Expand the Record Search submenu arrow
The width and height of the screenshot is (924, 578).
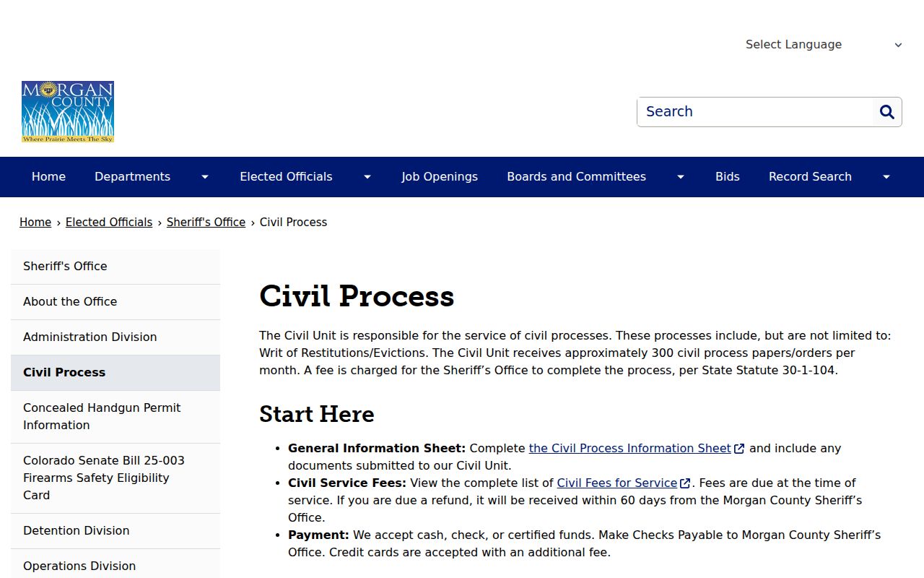(x=886, y=177)
